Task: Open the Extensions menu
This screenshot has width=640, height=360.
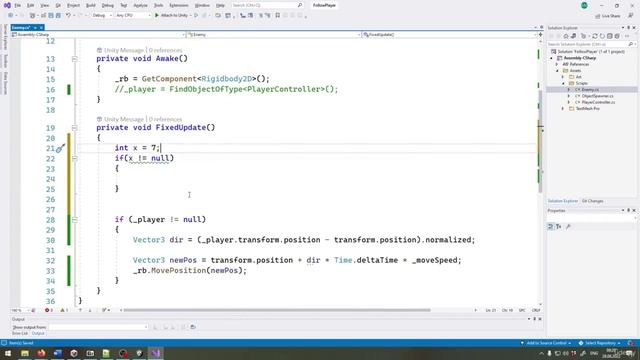Action: click(179, 5)
